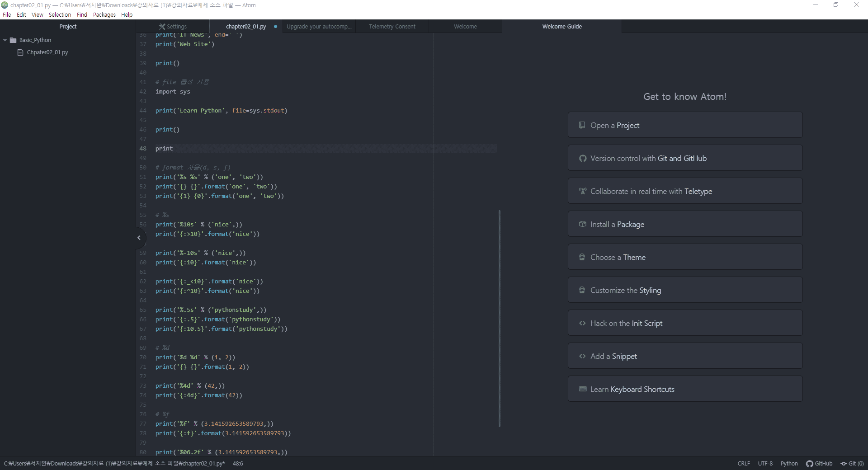
Task: Click the package box icon beside Install a Package
Action: pos(582,224)
